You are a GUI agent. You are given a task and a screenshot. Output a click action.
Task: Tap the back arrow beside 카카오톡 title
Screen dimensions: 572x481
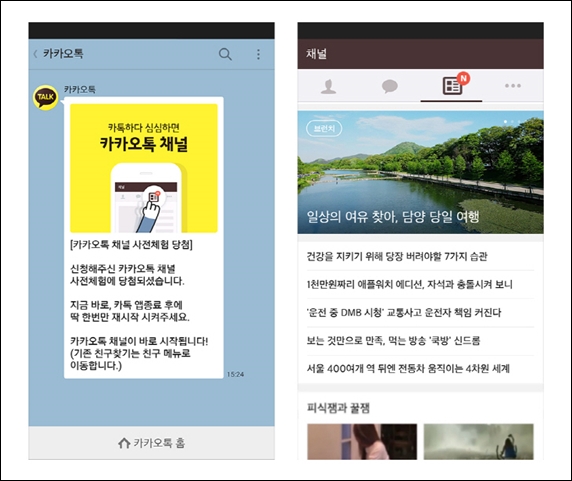point(35,54)
